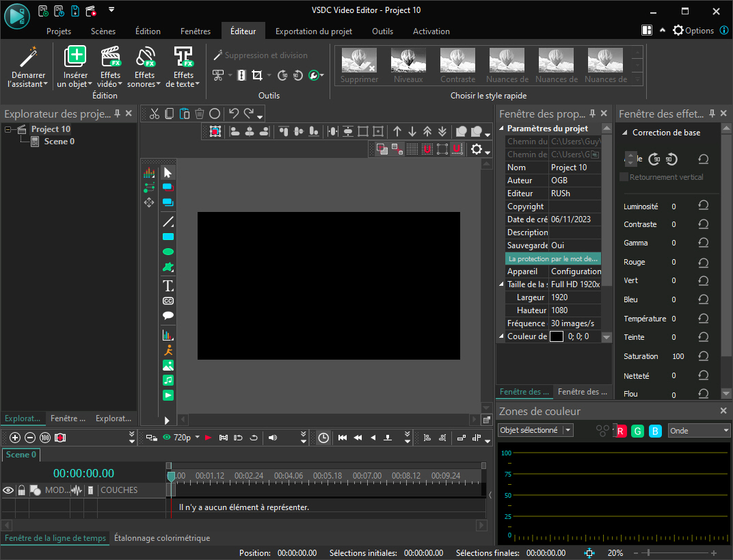Image resolution: width=733 pixels, height=560 pixels.
Task: Click the zoom in plus icon on timeline
Action: (15, 438)
